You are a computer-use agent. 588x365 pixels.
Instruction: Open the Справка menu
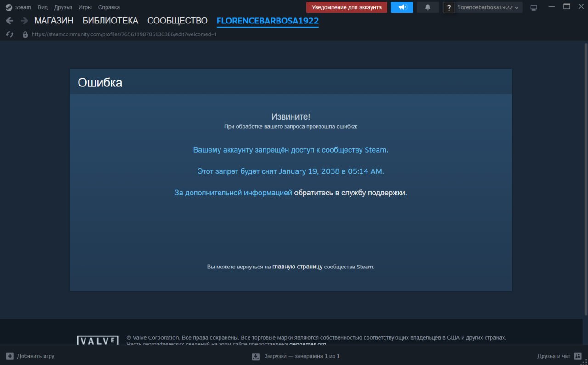tap(109, 7)
